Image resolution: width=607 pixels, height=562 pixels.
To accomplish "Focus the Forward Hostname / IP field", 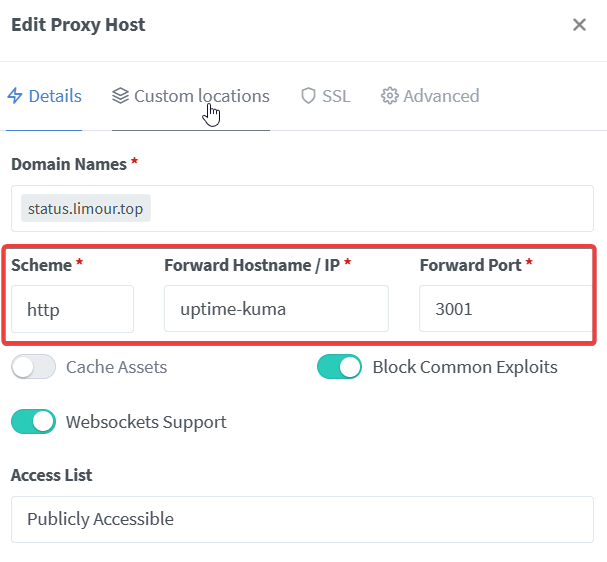I will (276, 309).
